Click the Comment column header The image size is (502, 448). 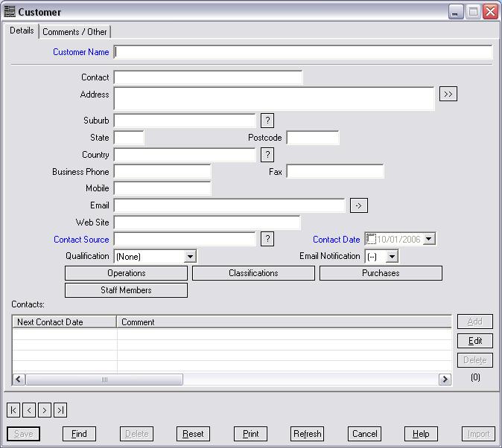pyautogui.click(x=285, y=322)
